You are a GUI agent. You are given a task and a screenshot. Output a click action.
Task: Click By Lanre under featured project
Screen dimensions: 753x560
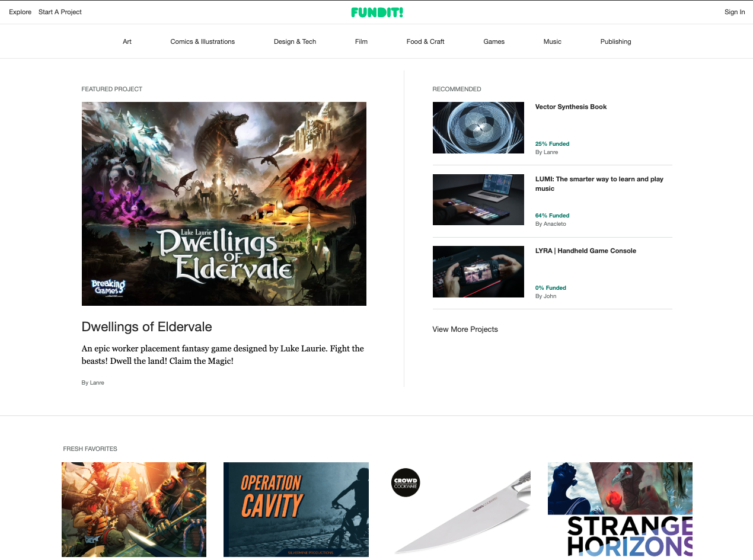pyautogui.click(x=92, y=383)
